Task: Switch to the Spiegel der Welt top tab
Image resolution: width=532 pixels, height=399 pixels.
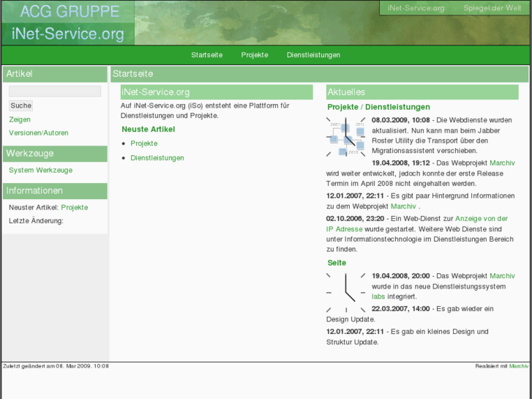Action: tap(492, 8)
